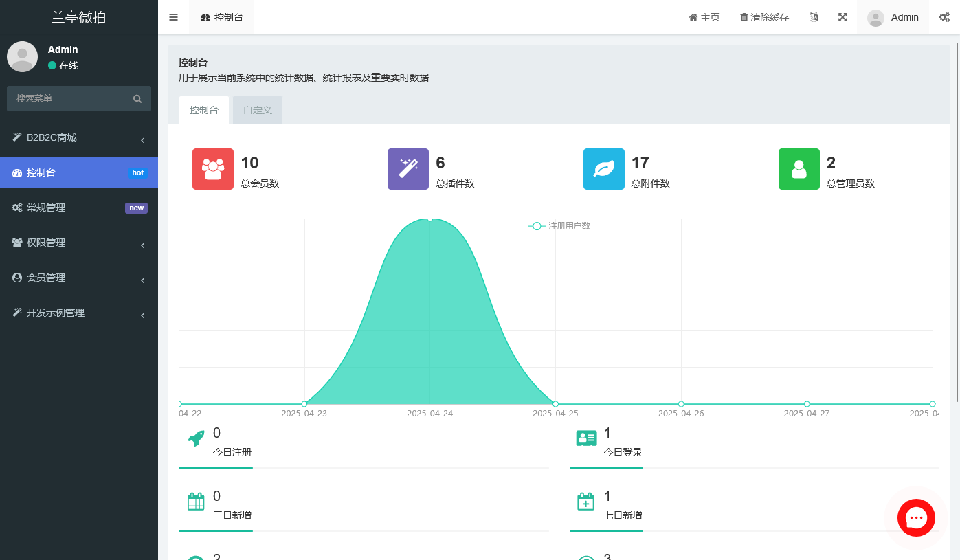Open the language switch icon

point(814,17)
